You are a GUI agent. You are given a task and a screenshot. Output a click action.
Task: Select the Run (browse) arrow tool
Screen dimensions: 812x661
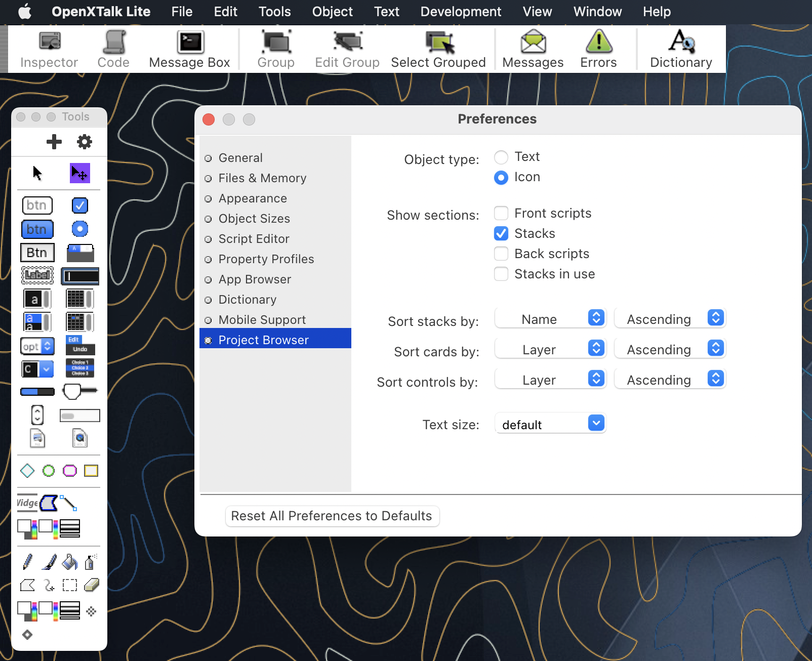point(37,173)
